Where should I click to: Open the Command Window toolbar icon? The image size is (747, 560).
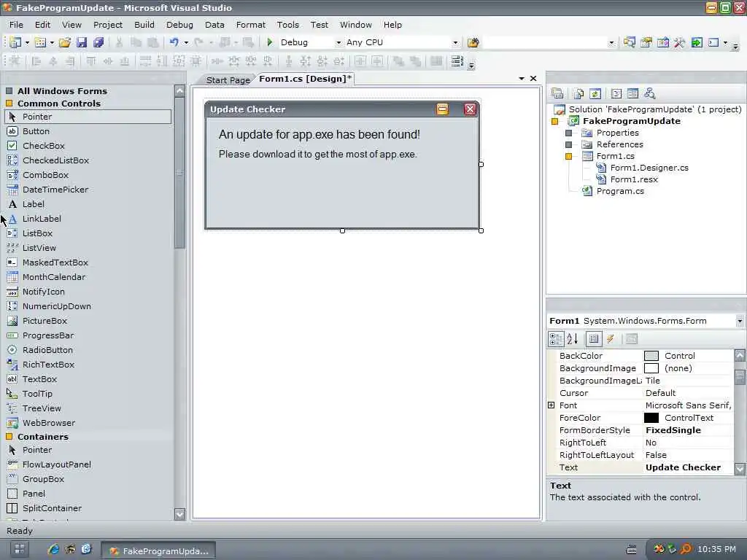713,42
